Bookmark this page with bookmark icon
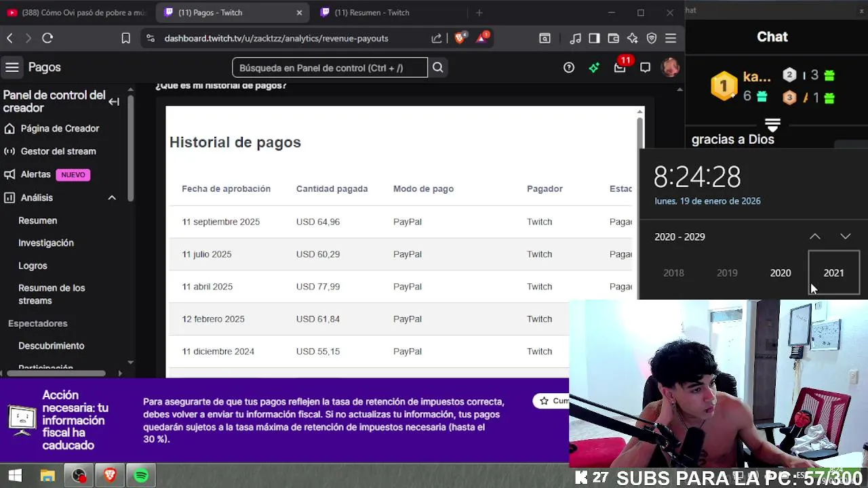The height and width of the screenshot is (488, 868). pos(125,39)
